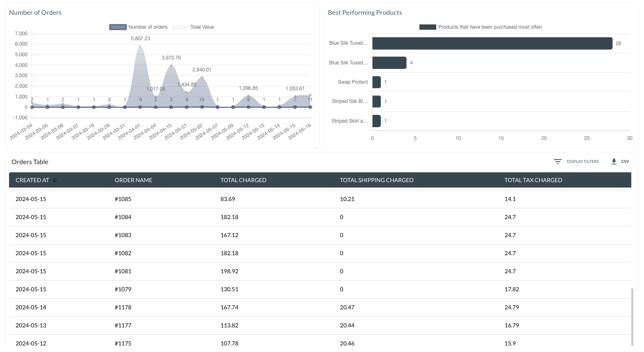Click order #1083 cell
Image resolution: width=644 pixels, height=352 pixels.
[123, 235]
